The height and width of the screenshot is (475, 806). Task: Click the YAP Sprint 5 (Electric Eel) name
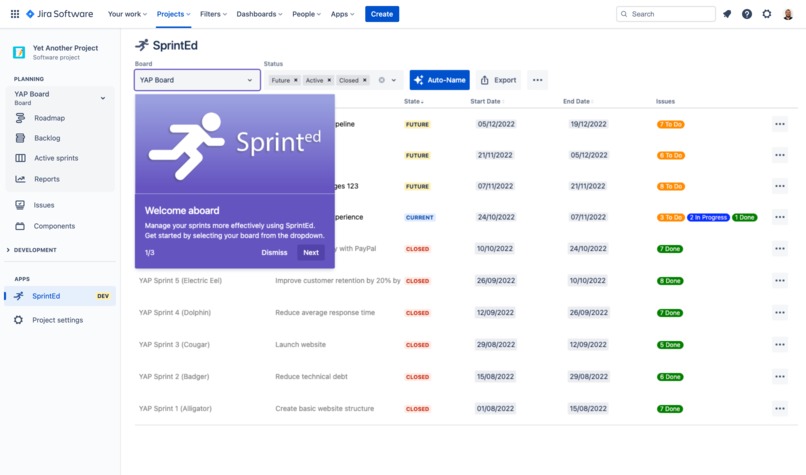click(x=180, y=280)
